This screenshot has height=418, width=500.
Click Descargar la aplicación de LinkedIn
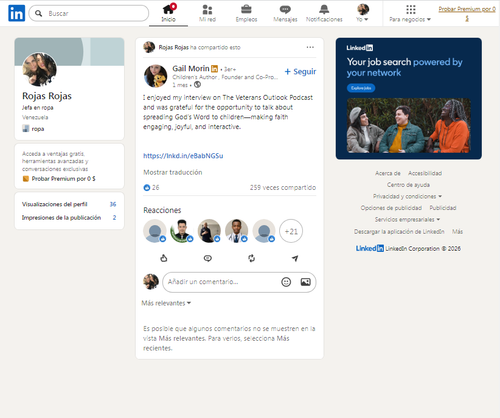click(399, 231)
